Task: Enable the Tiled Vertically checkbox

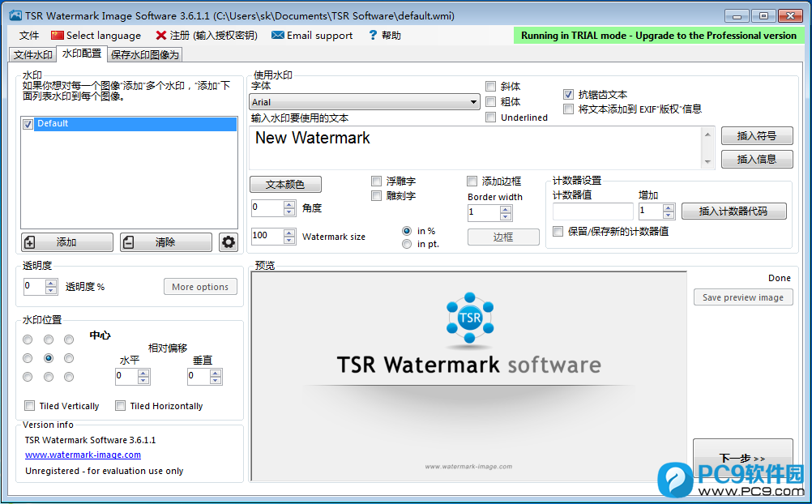Action: (x=29, y=406)
